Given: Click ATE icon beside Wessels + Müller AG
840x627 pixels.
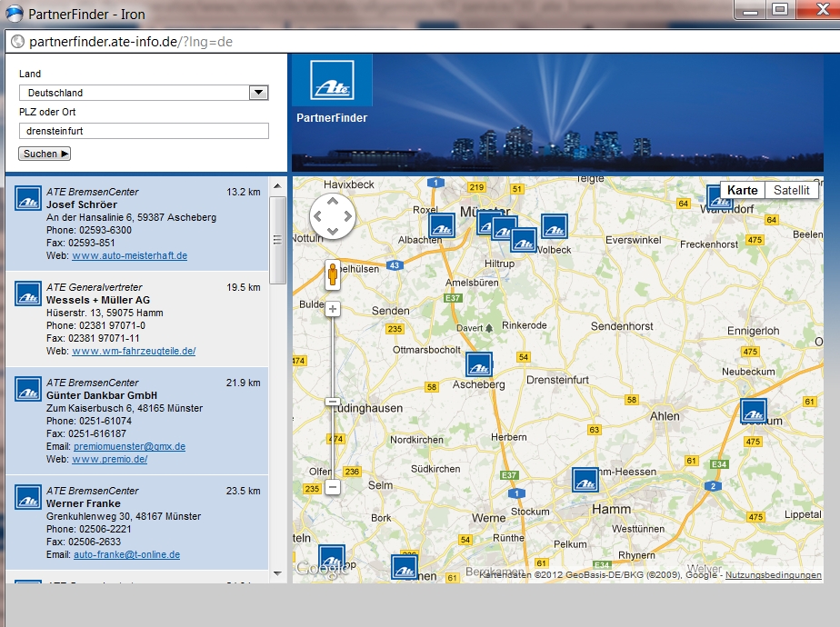Looking at the screenshot, I should 28,294.
